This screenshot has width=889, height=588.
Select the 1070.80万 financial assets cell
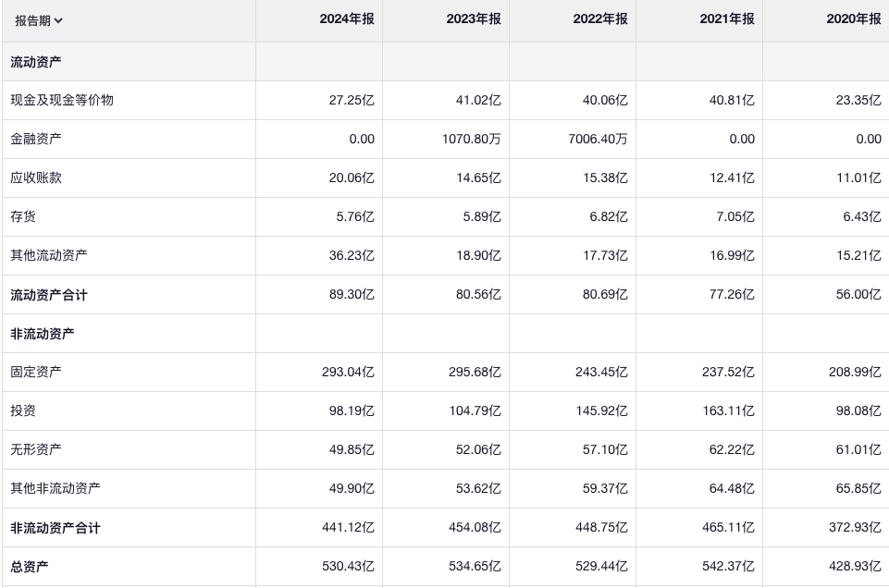472,139
